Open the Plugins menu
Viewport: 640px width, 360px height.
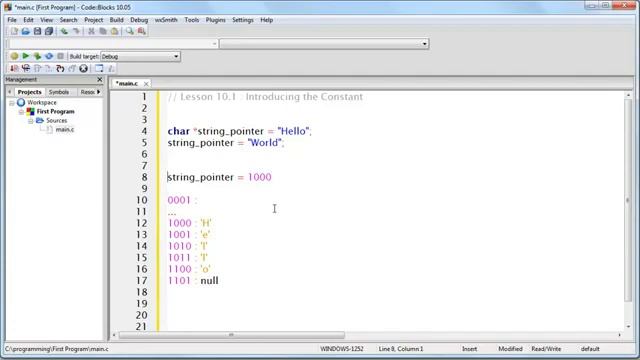tap(215, 20)
